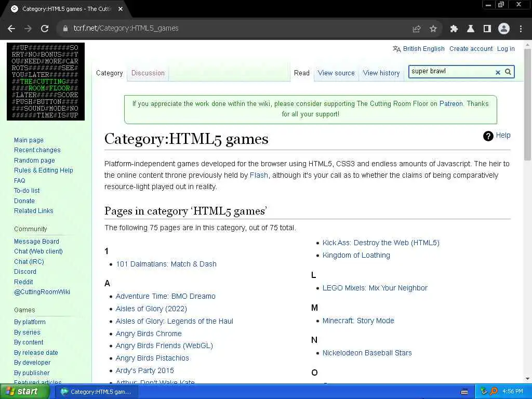Bookmark this page with the star icon
This screenshot has width=532, height=399.
(x=433, y=29)
